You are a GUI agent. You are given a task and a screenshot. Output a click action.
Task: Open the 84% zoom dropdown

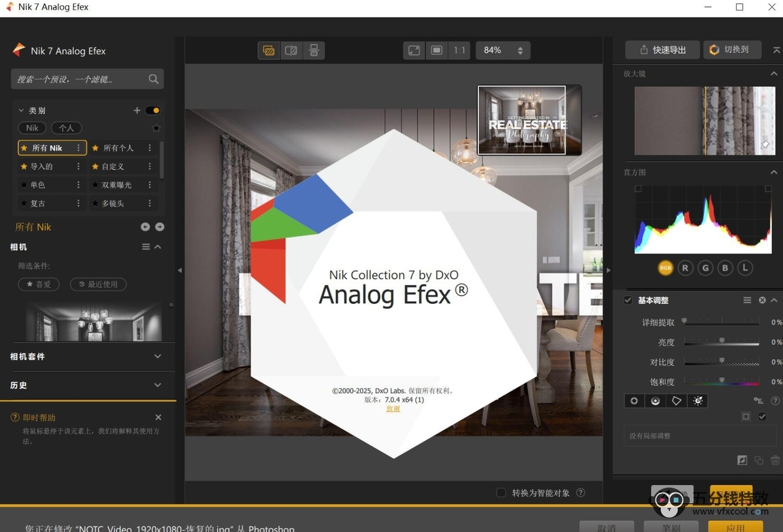pos(502,50)
